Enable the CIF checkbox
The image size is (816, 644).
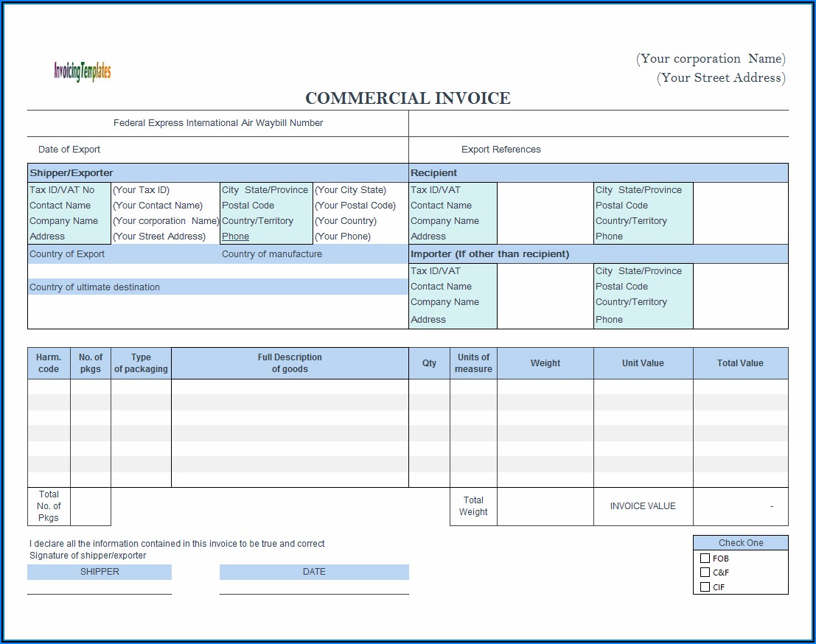705,587
